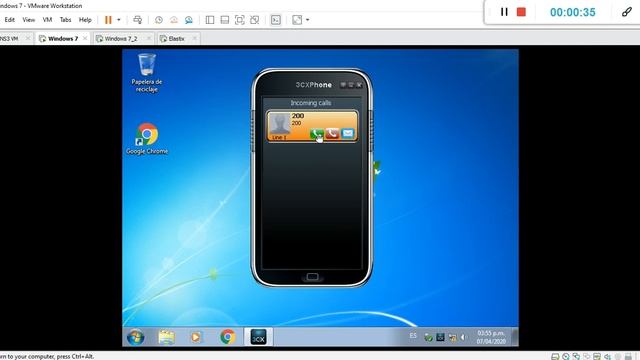
Task: Click Send Ctrl+Alt+Del toolbar icon
Action: [138, 20]
